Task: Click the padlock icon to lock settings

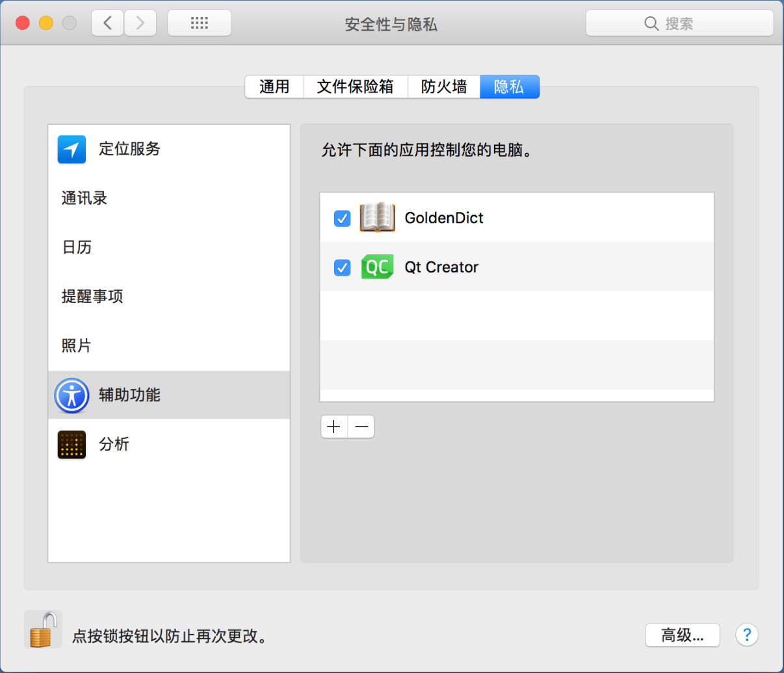Action: coord(42,630)
